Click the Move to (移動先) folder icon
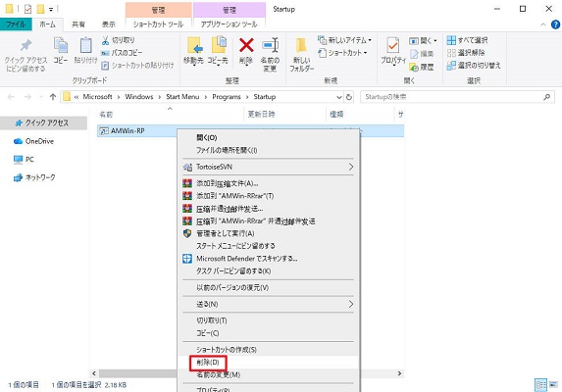 coord(194,45)
